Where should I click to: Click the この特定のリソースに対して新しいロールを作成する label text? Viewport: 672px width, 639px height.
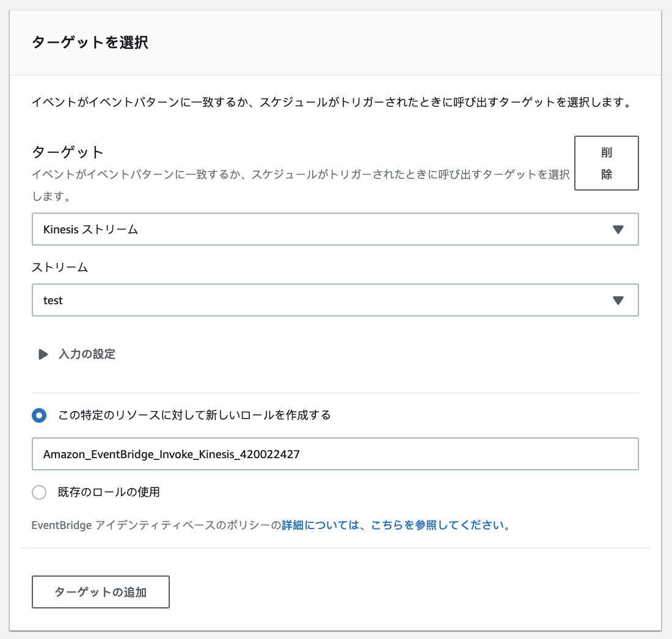(x=194, y=415)
